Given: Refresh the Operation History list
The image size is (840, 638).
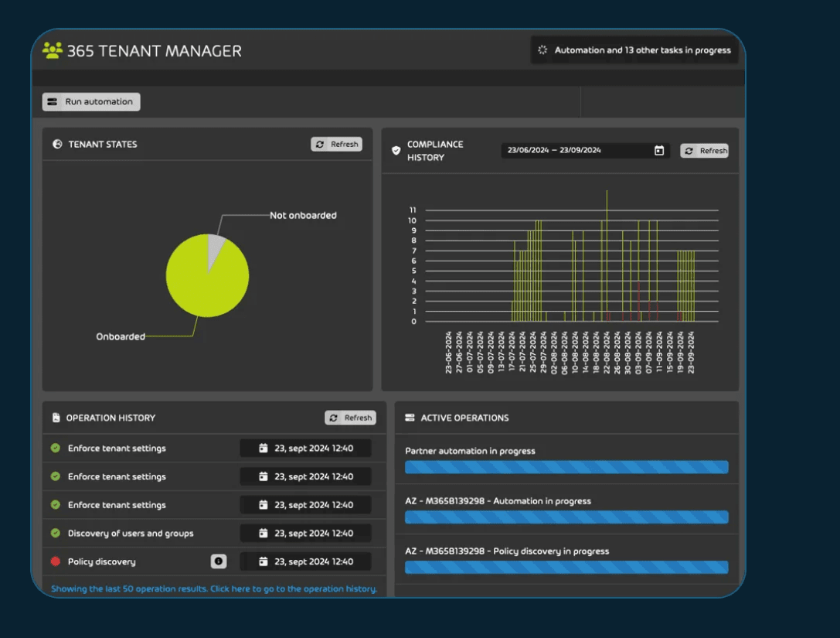Looking at the screenshot, I should pyautogui.click(x=350, y=418).
